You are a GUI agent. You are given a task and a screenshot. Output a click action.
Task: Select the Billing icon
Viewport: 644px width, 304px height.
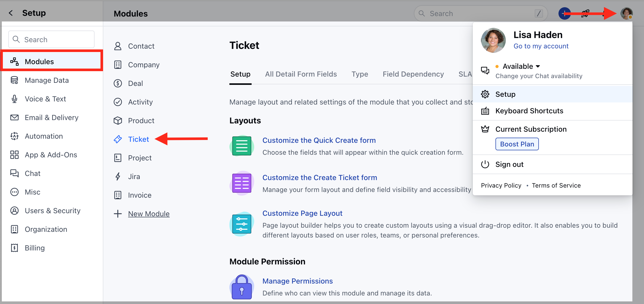coord(14,248)
